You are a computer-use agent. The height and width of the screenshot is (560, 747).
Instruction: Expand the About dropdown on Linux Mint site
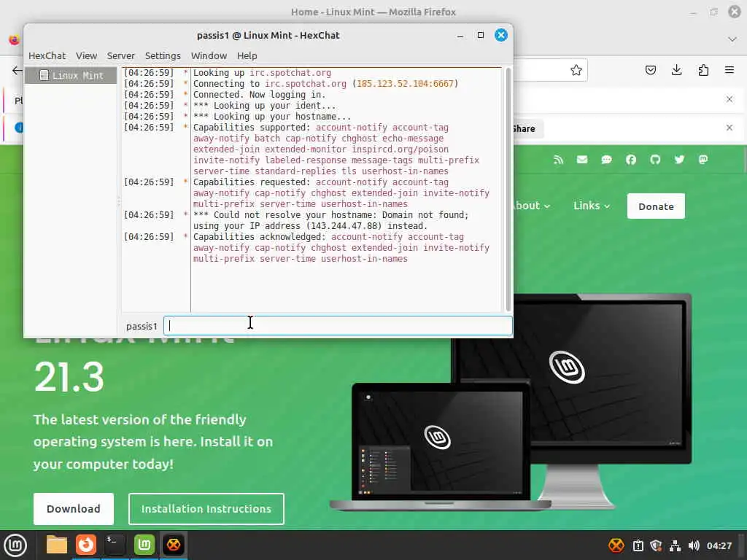point(532,206)
